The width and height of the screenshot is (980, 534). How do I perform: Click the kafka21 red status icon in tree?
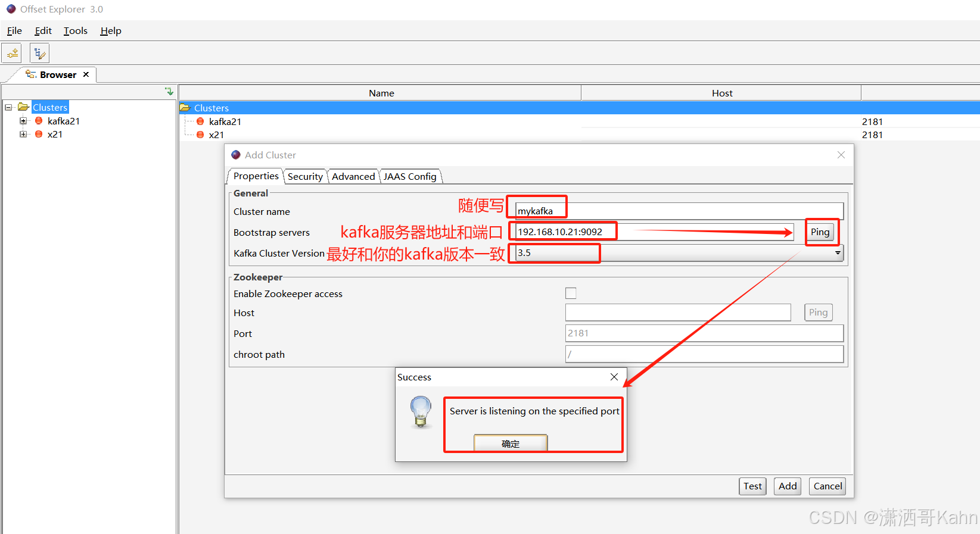click(x=39, y=121)
